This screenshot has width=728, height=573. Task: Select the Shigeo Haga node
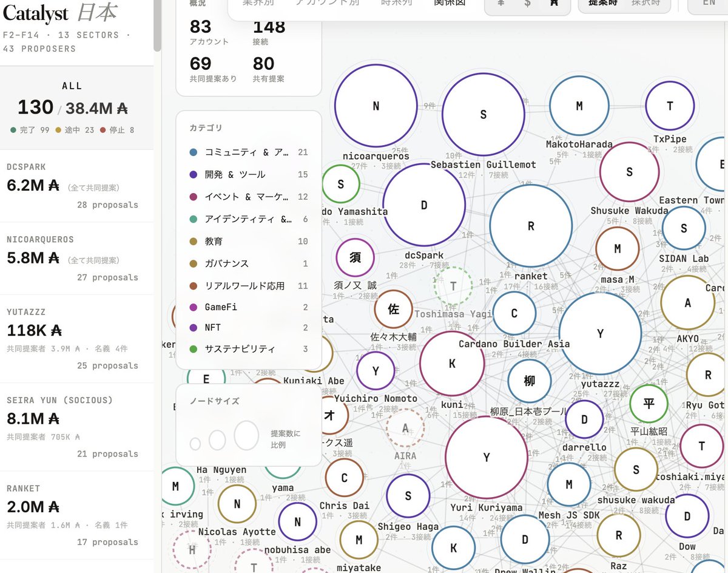tap(408, 496)
